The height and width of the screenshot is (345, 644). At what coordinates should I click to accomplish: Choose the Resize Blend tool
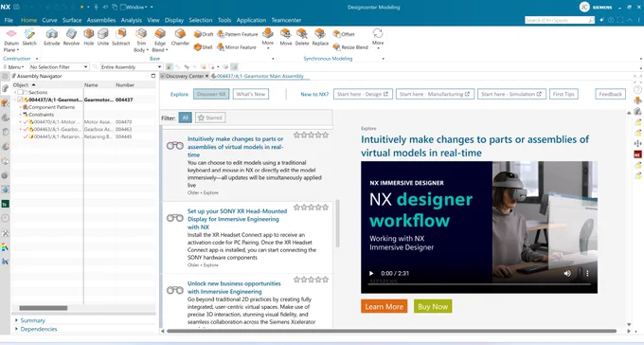point(350,47)
